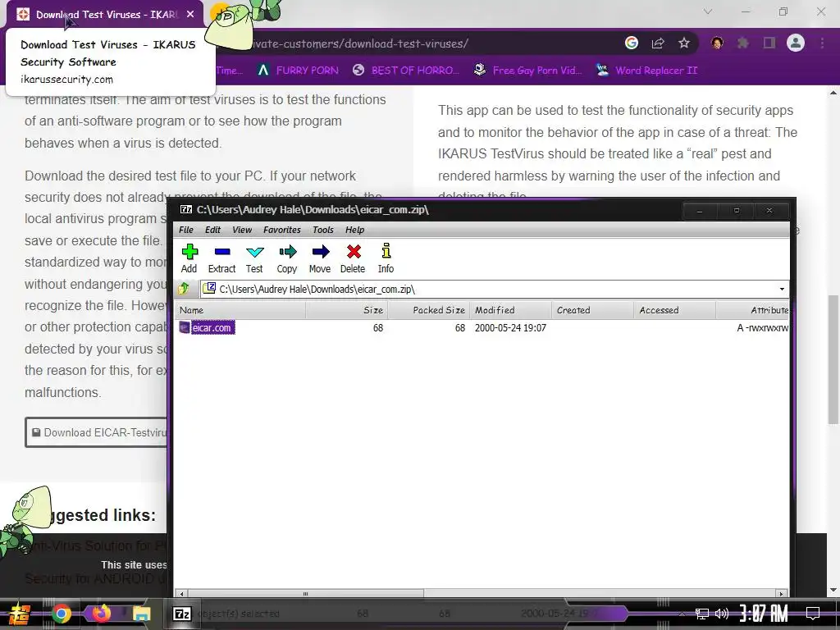840x630 pixels.
Task: Click the browser page vertical scrollbar thumb
Action: click(x=833, y=359)
